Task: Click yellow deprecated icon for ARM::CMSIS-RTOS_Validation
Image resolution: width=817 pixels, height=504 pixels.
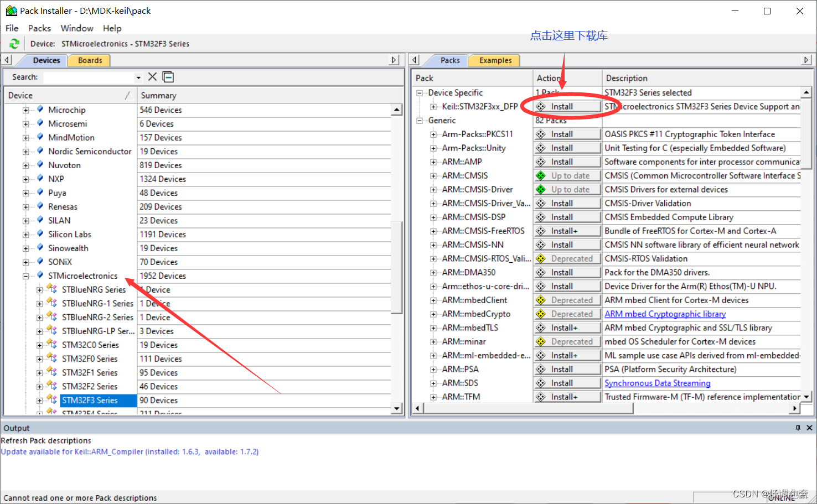Action: point(541,258)
